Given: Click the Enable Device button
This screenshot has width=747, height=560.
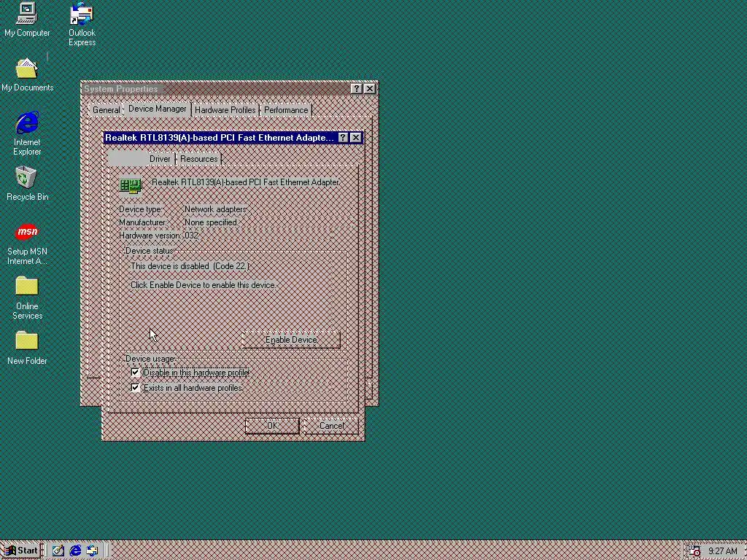Looking at the screenshot, I should tap(291, 340).
